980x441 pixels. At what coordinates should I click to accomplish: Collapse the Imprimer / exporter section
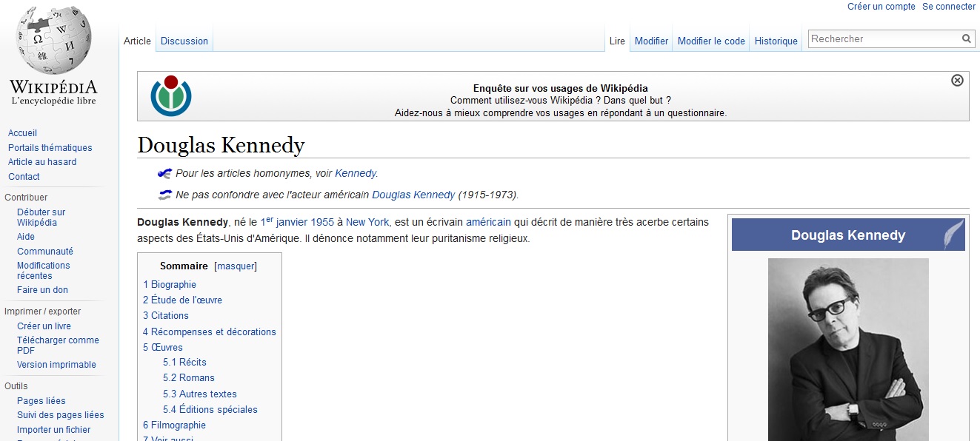tap(43, 312)
